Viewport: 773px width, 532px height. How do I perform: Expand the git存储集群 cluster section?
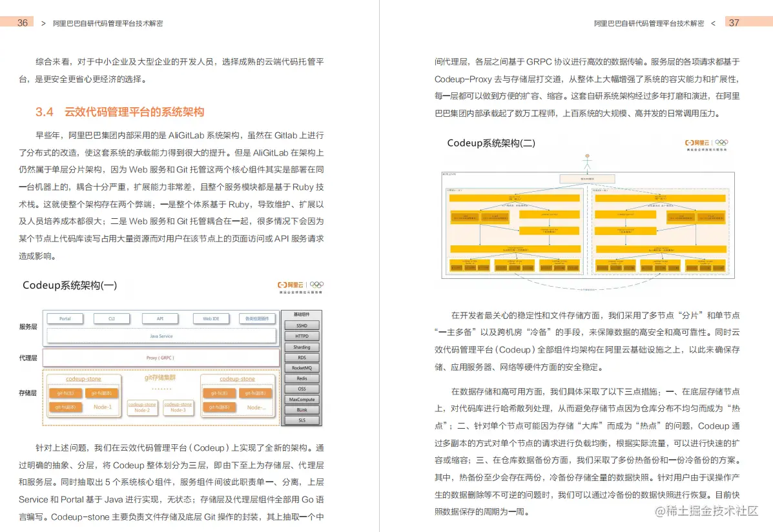(161, 378)
